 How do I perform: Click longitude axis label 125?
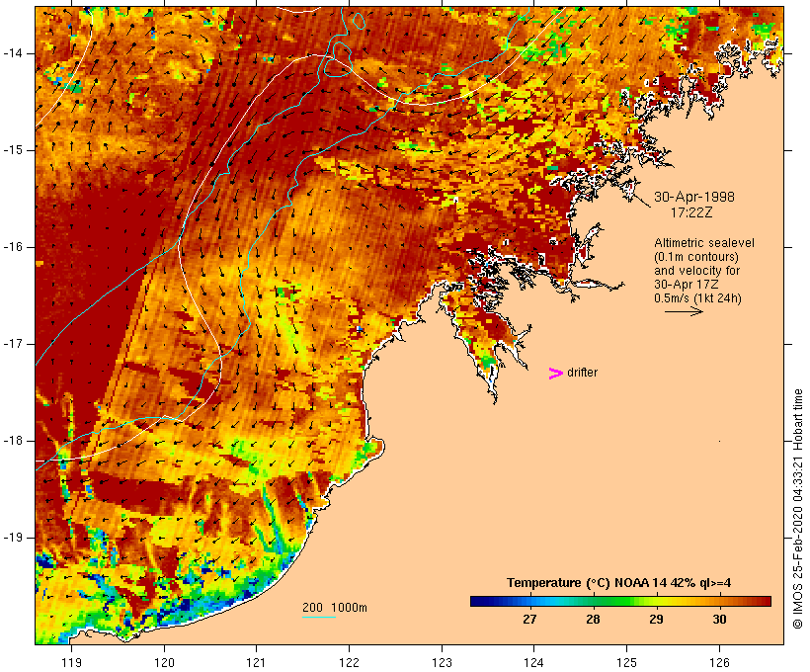tap(626, 662)
